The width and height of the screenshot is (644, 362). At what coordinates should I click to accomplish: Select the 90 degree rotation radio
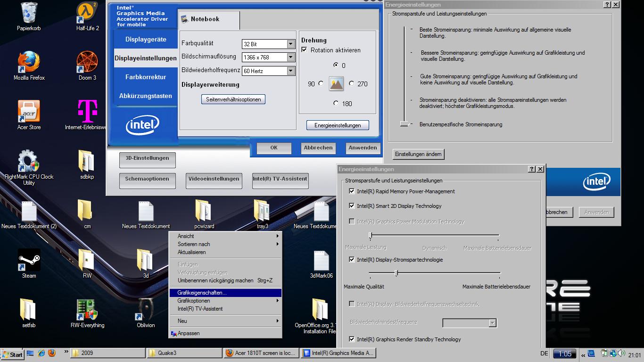(321, 83)
